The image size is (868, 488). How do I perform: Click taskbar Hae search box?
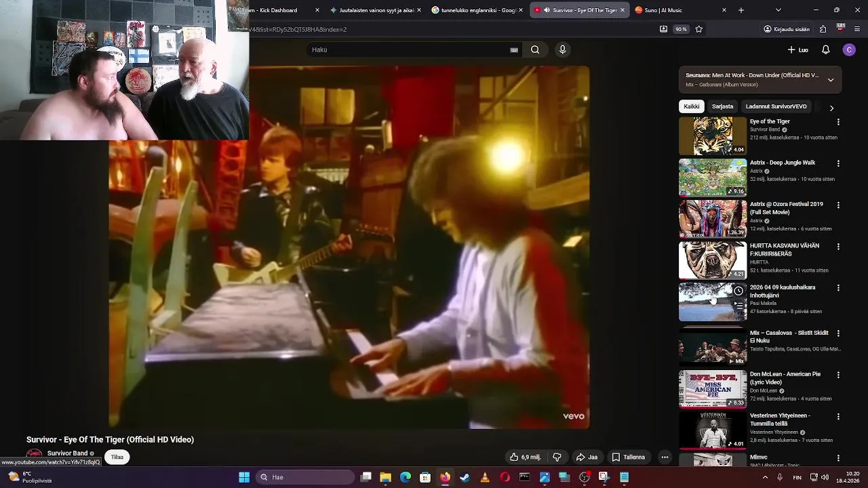pos(305,477)
